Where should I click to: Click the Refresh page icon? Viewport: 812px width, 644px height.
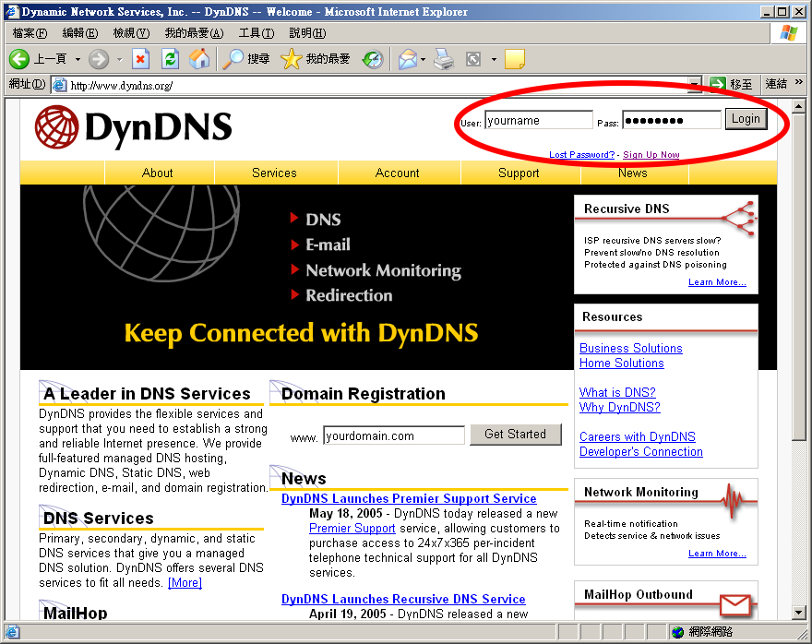coord(170,59)
